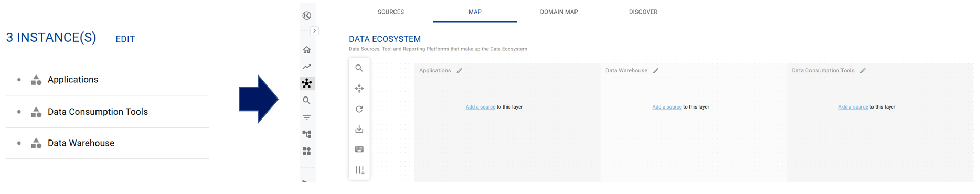The width and height of the screenshot is (980, 194).
Task: Open the filter lines icon in sidebar
Action: 307,117
